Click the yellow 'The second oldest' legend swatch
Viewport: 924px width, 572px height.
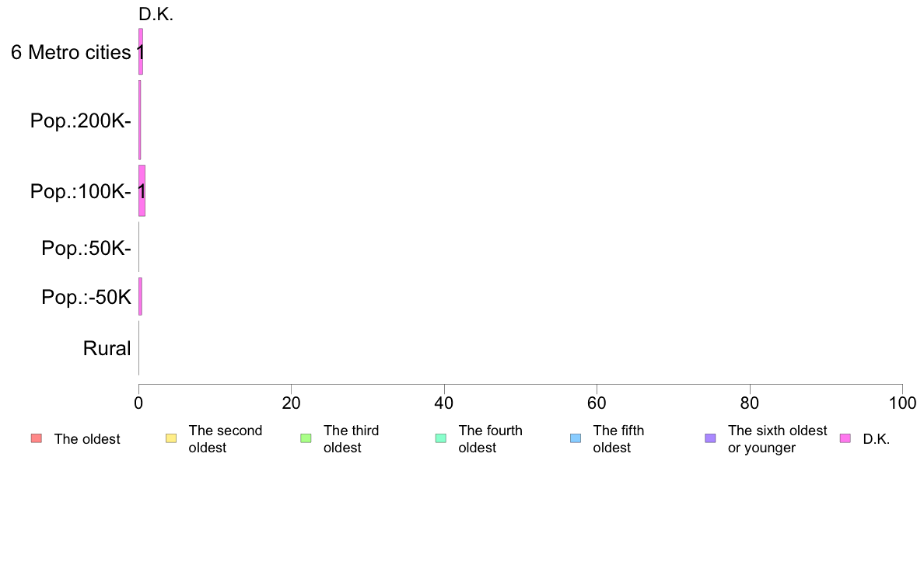point(171,438)
